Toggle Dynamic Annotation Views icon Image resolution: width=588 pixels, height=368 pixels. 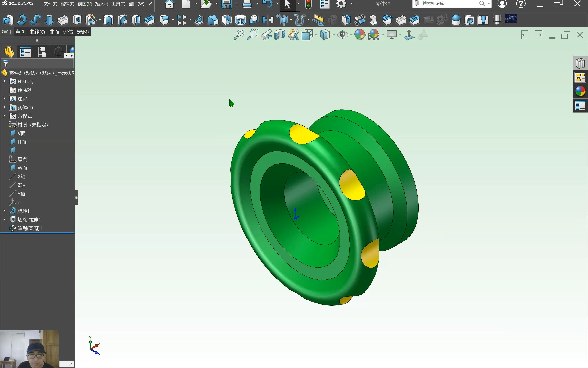coord(294,35)
